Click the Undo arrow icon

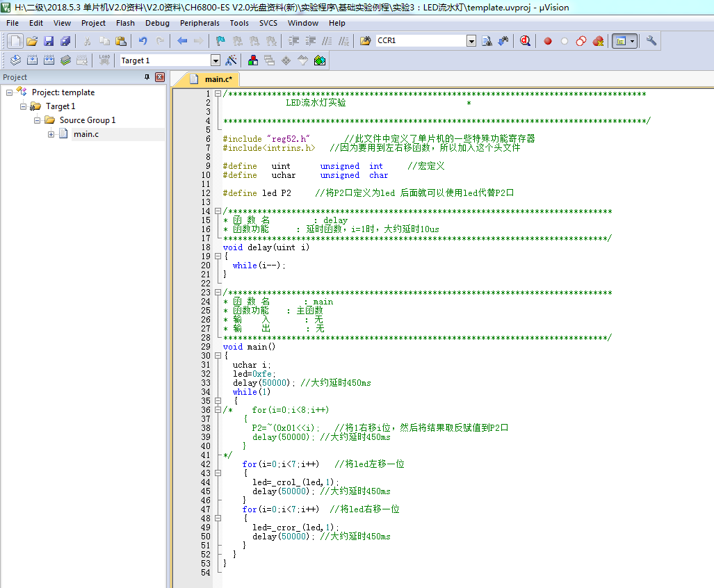(143, 41)
